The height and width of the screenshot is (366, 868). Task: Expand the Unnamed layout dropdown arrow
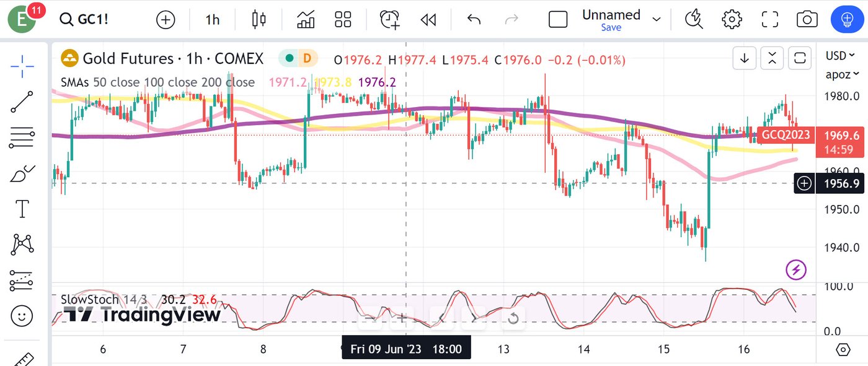pyautogui.click(x=657, y=20)
